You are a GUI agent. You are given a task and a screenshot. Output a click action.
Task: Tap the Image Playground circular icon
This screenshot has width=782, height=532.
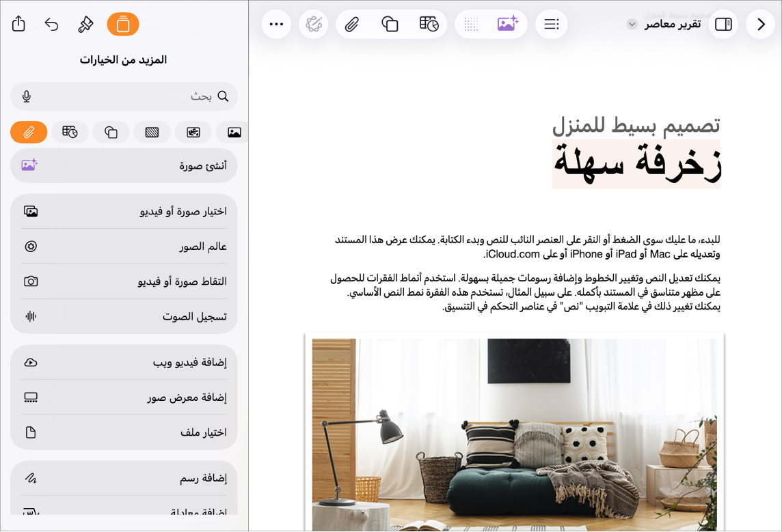31,246
